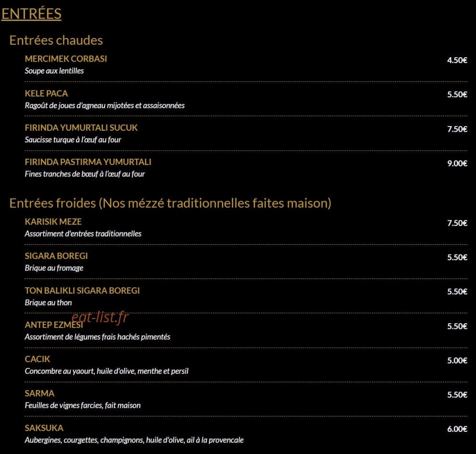Choose the SIGARA BOREGI entry

(56, 256)
